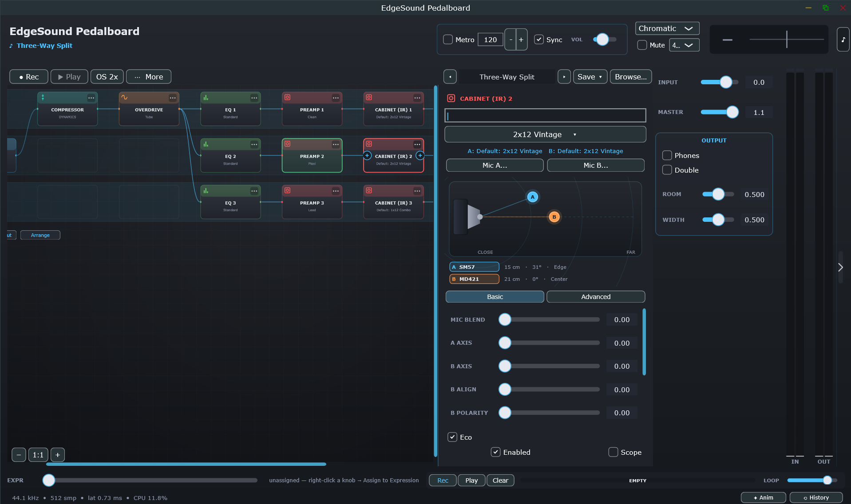The image size is (851, 504).
Task: Select microphone A marker in the cabinet view
Action: (x=533, y=197)
